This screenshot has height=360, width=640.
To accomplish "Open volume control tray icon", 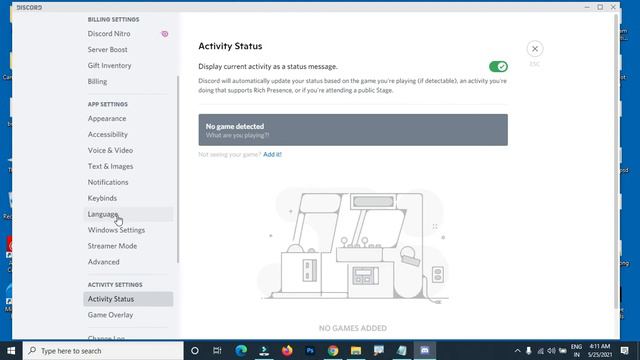I will pos(551,351).
